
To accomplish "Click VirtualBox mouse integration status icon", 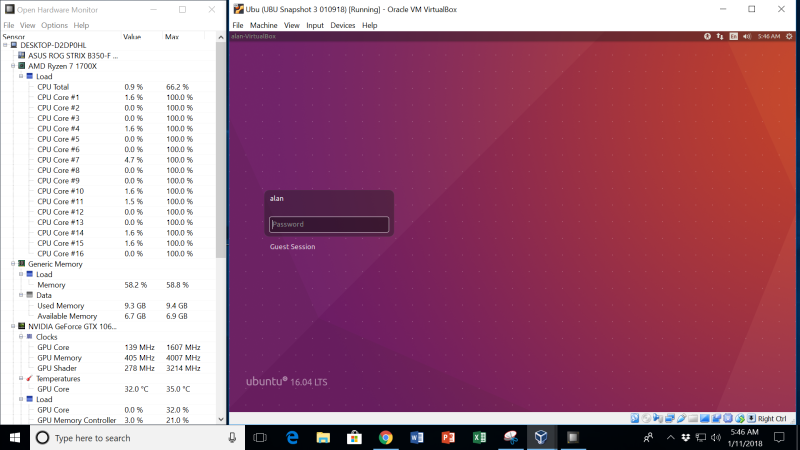I will coord(740,418).
